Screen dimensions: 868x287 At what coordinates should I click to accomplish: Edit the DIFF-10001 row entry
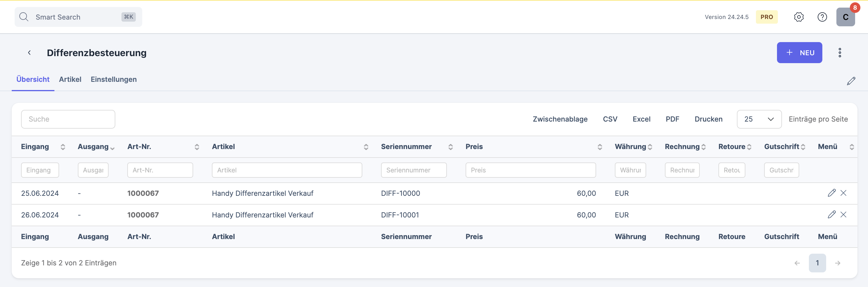(x=831, y=215)
